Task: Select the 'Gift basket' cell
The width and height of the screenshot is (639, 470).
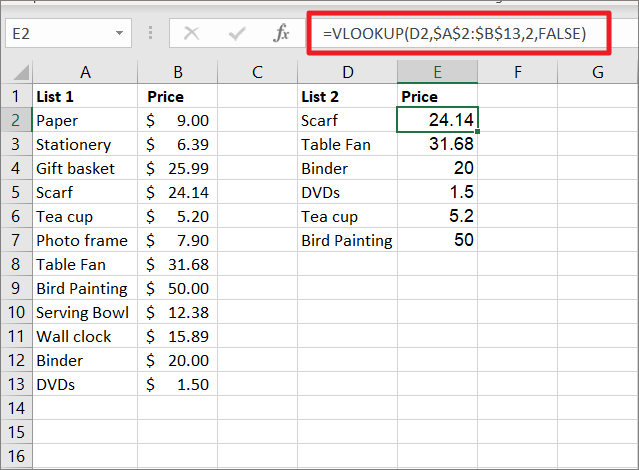Action: pyautogui.click(x=85, y=168)
